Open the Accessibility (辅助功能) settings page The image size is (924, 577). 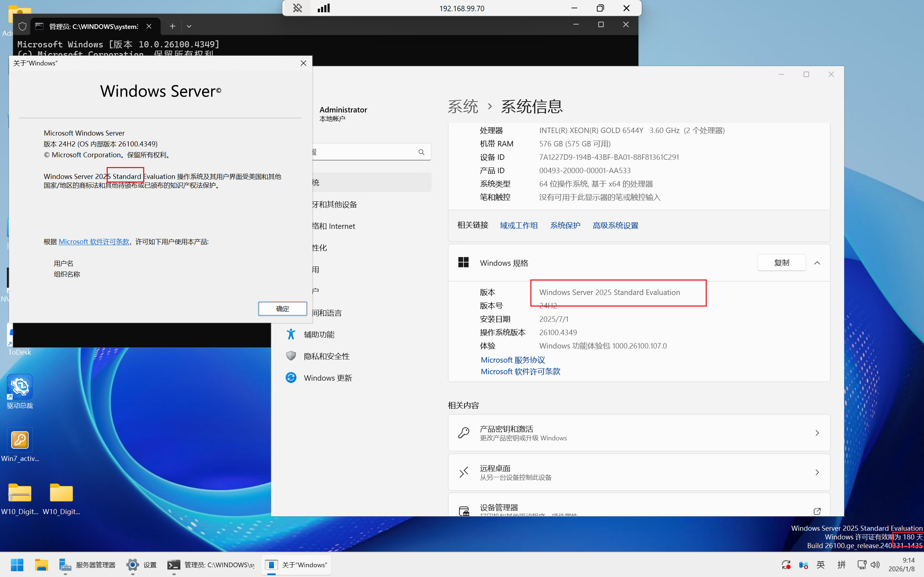318,334
